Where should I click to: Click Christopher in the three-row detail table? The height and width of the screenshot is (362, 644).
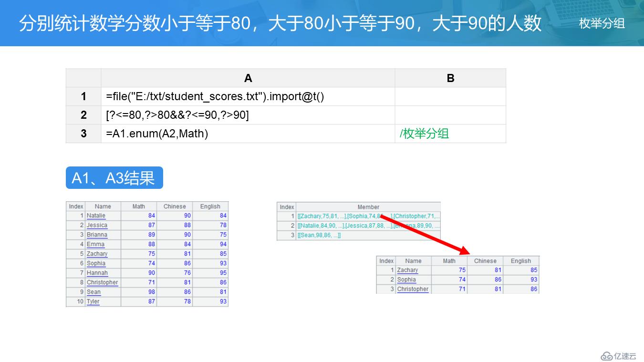point(413,289)
